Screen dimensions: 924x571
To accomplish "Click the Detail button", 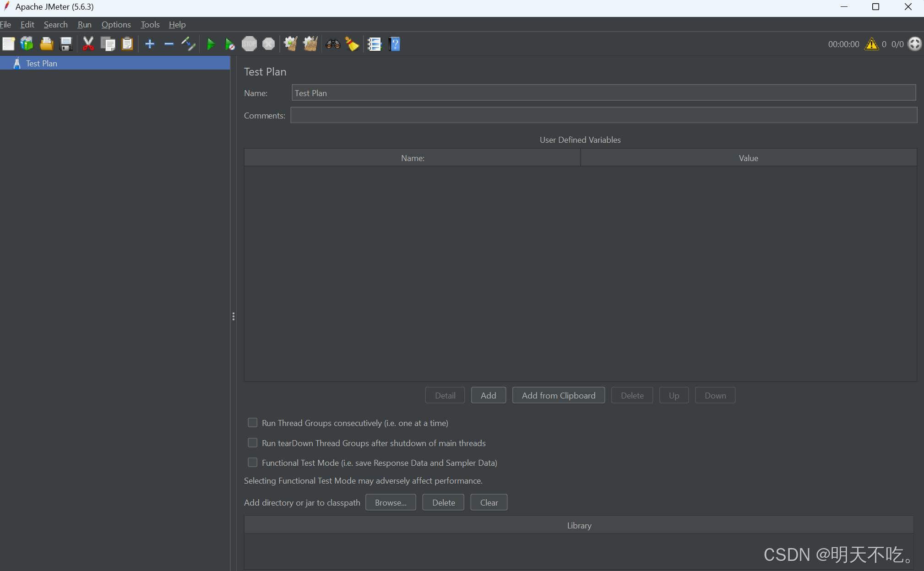I will point(445,395).
